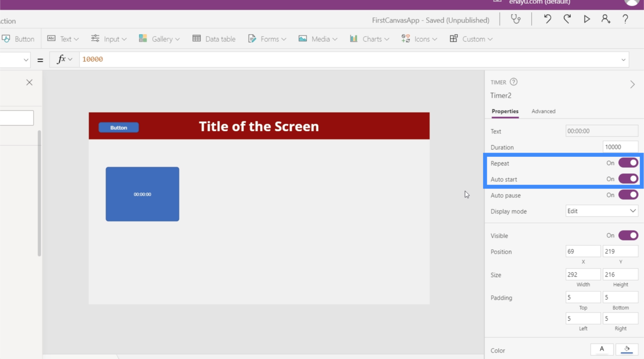Open the App checker stethoscope icon
Screen dimensions: 644x359
(x=516, y=19)
